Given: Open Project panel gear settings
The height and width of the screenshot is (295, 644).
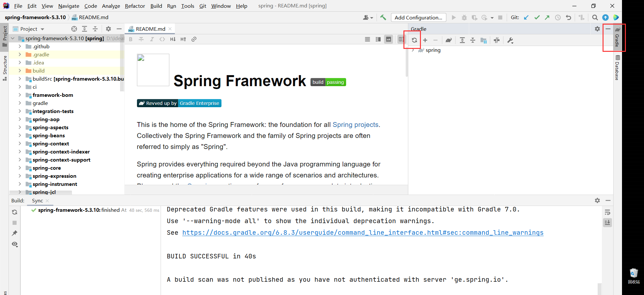Looking at the screenshot, I should tap(108, 29).
